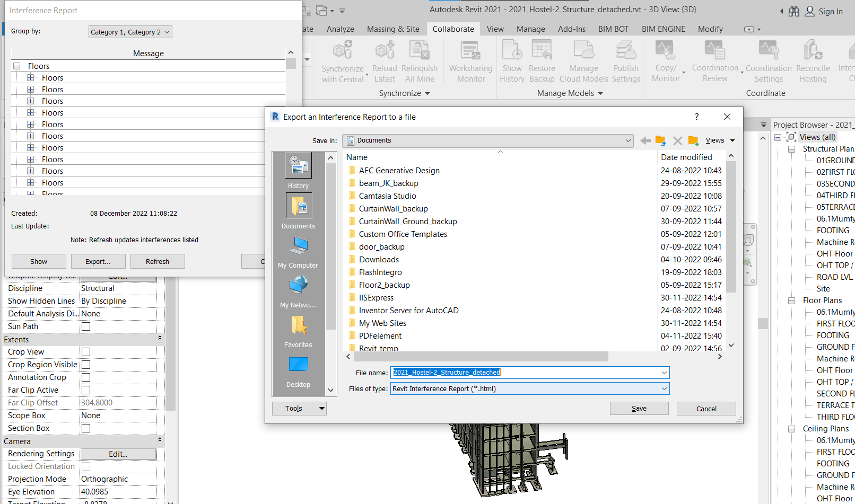Click the delete X icon in the dialog toolbar
This screenshot has height=504, width=855.
click(x=677, y=140)
